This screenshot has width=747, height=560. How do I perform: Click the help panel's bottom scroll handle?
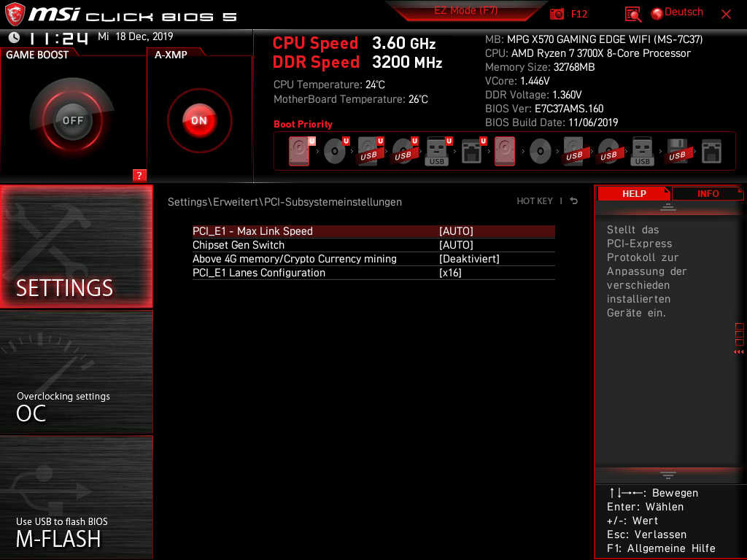(668, 475)
